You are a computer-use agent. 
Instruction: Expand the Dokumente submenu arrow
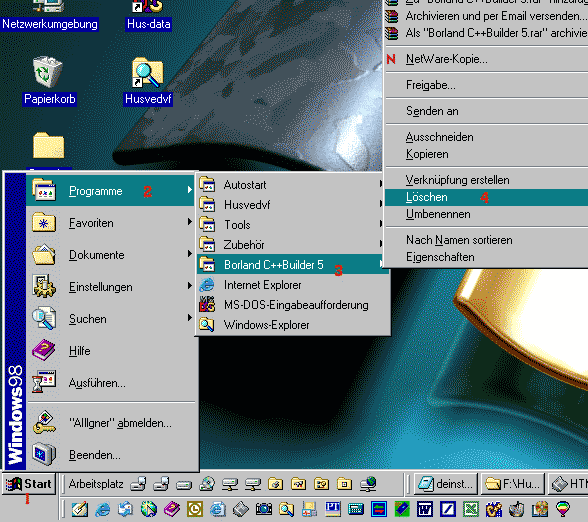[x=190, y=254]
